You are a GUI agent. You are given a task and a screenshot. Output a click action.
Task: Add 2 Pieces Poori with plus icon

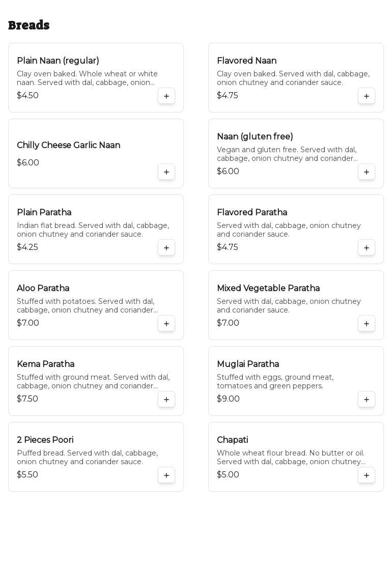pyautogui.click(x=166, y=475)
